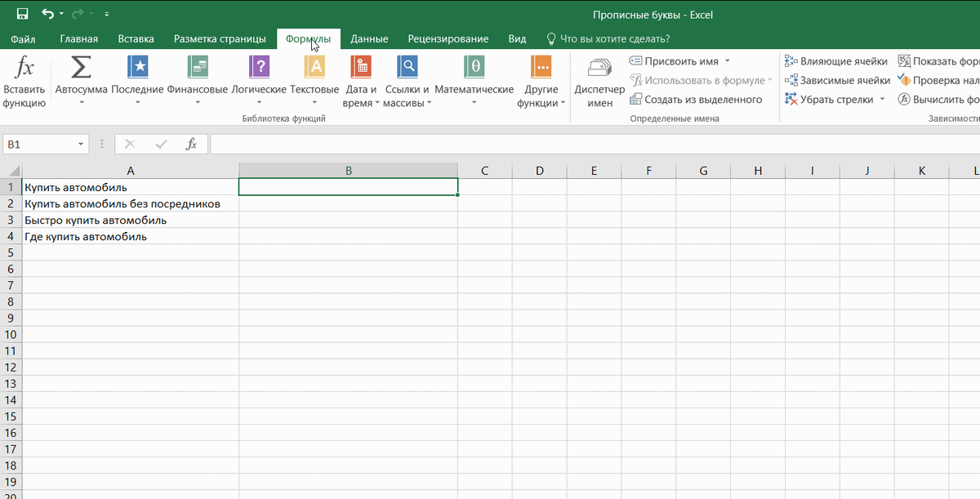This screenshot has width=980, height=499.
Task: Select row 10 header
Action: point(11,334)
